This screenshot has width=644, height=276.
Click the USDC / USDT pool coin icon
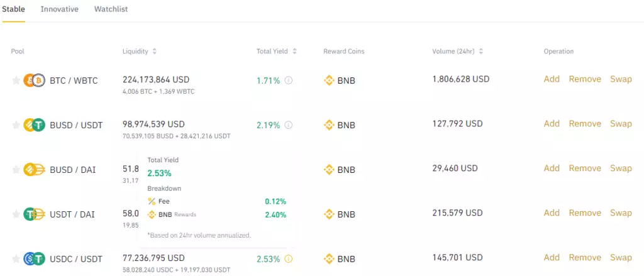tap(34, 258)
